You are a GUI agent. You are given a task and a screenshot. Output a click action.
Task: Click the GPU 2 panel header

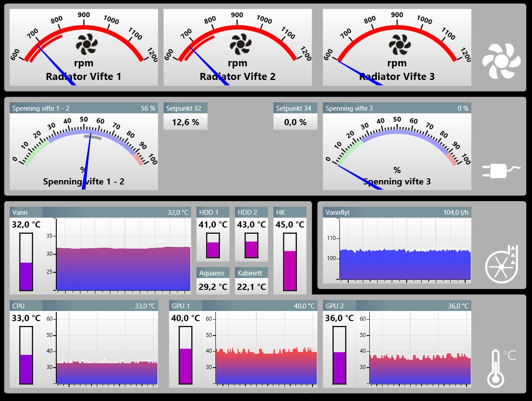tap(397, 306)
